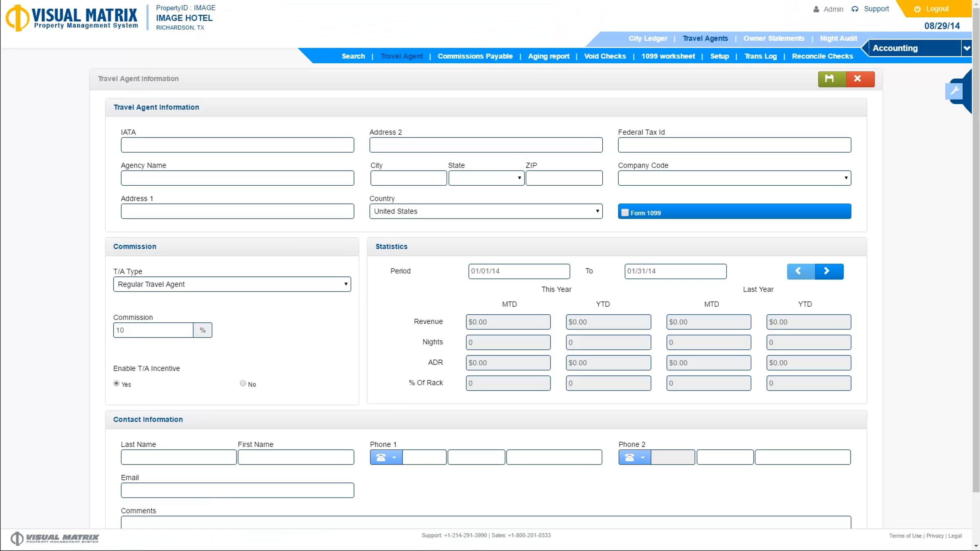Click the Commission percentage field
This screenshot has width=980, height=551.
153,330
